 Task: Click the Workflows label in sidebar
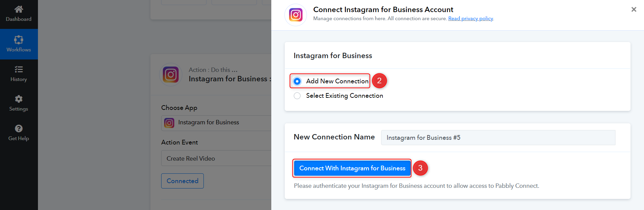(x=19, y=50)
